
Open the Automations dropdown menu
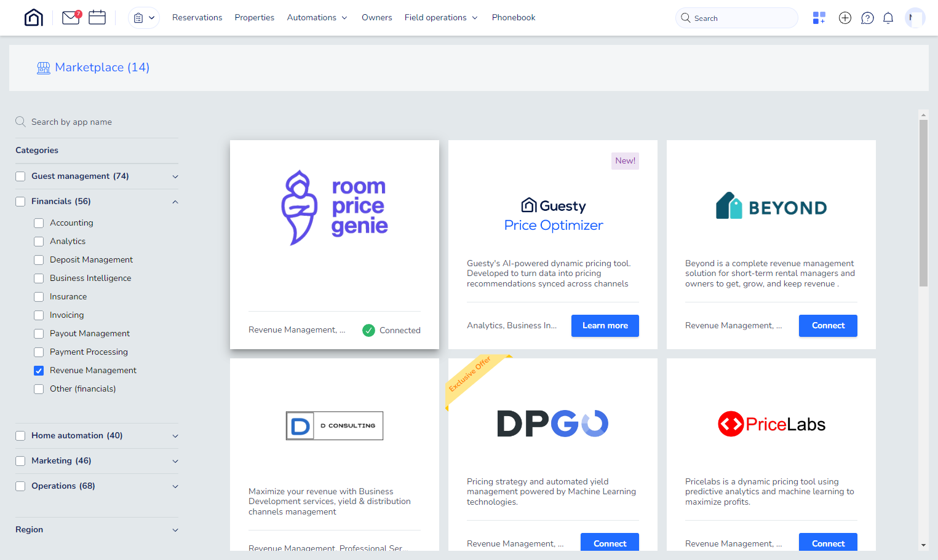pyautogui.click(x=317, y=18)
